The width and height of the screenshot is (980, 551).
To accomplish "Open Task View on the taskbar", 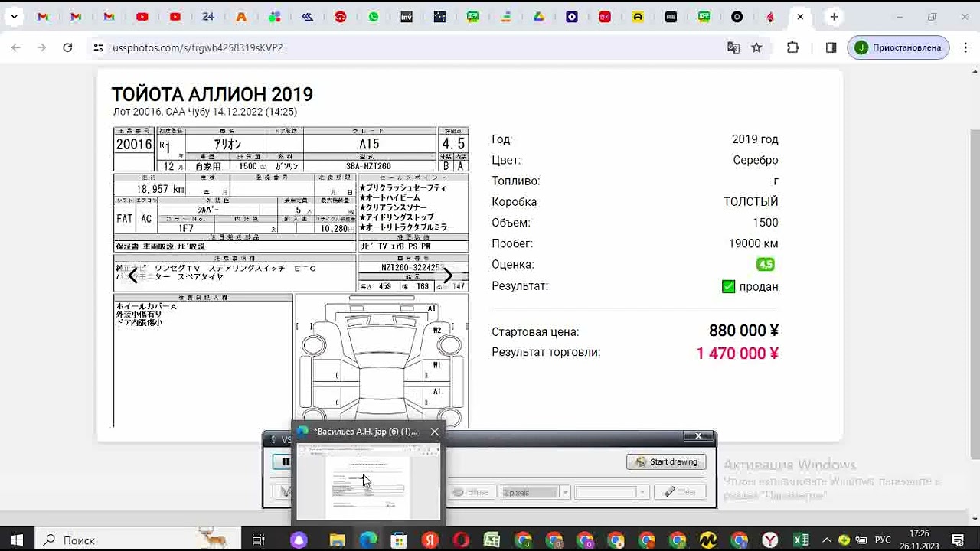I will (258, 540).
